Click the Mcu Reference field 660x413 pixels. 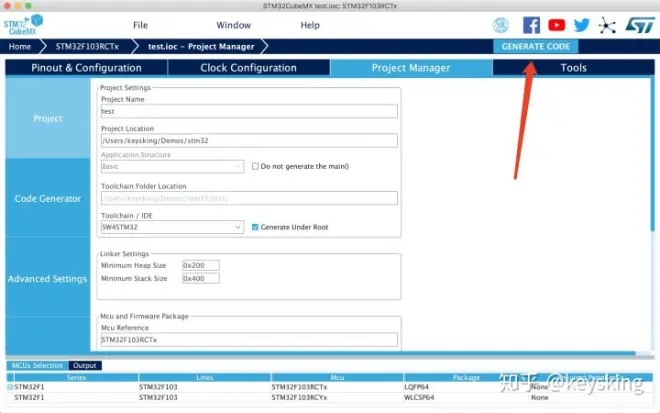click(249, 340)
